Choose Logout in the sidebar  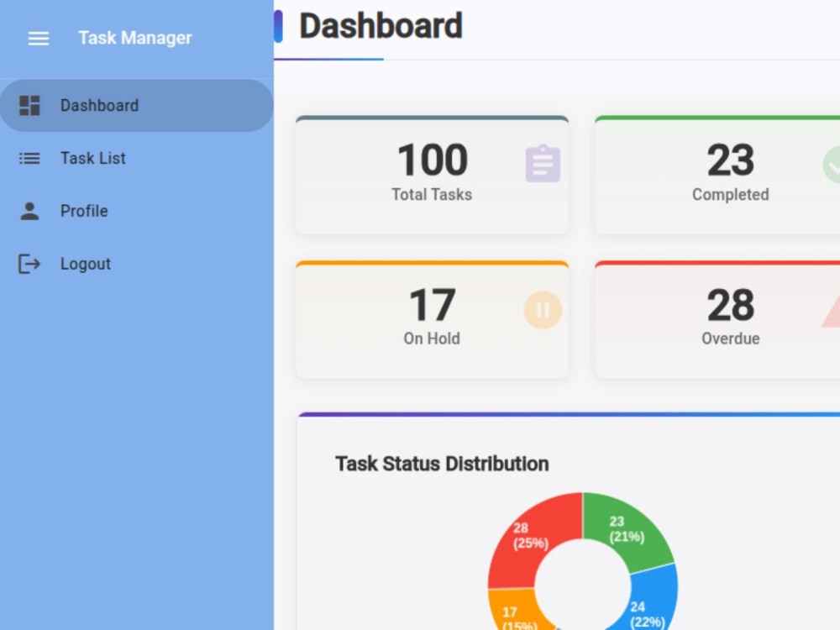pyautogui.click(x=137, y=264)
